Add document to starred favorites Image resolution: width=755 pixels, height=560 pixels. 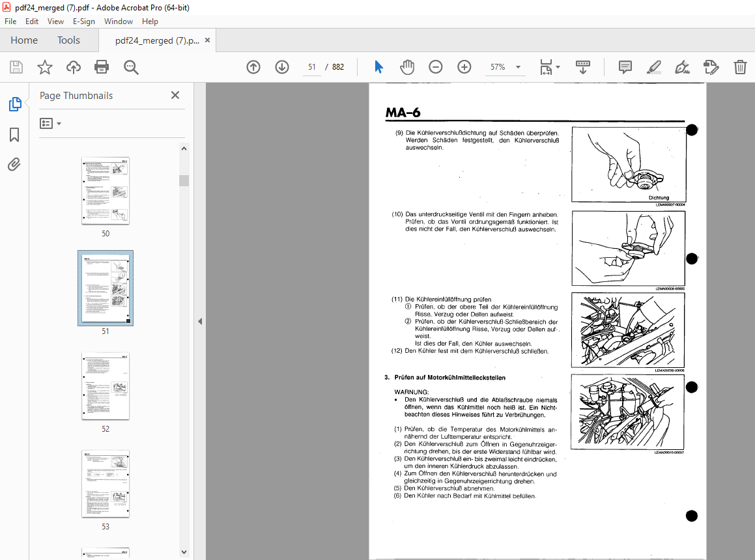pos(45,67)
